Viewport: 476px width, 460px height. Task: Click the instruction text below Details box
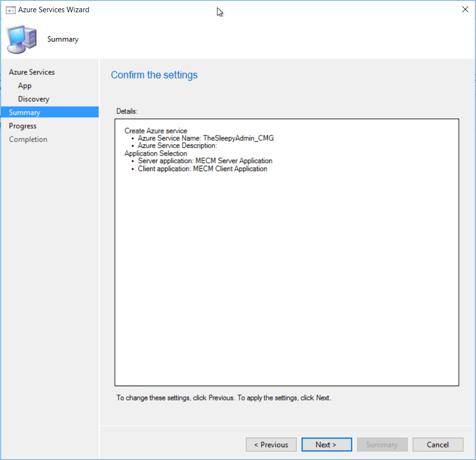(x=223, y=397)
